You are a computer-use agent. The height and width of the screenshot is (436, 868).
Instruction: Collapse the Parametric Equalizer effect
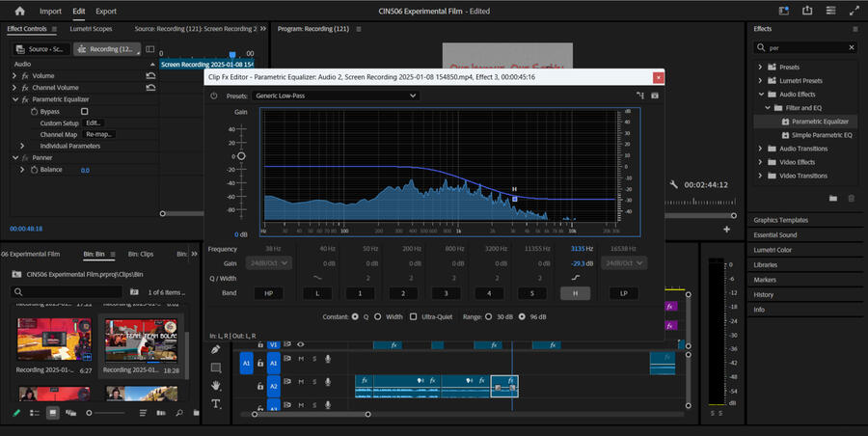14,99
